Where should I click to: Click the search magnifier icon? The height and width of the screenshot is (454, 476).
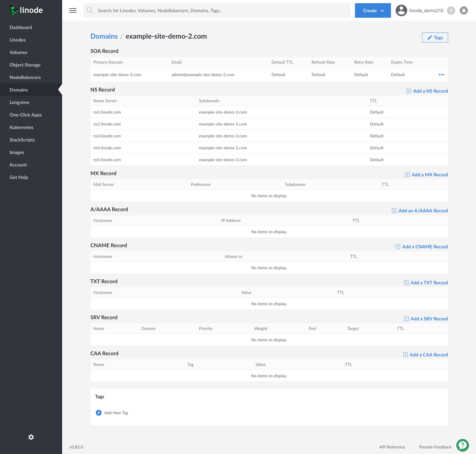(x=90, y=10)
